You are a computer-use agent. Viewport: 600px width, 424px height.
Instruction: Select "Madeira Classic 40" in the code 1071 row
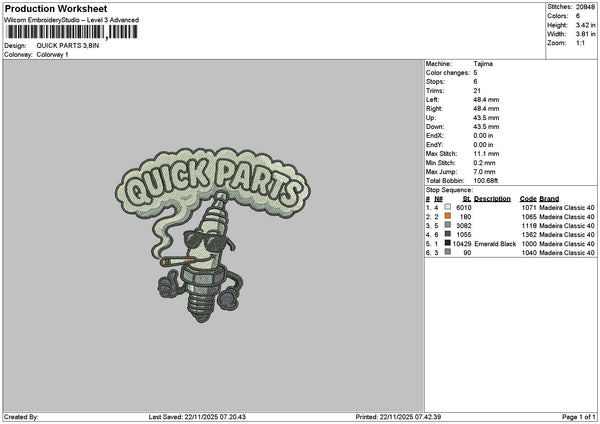[567, 207]
